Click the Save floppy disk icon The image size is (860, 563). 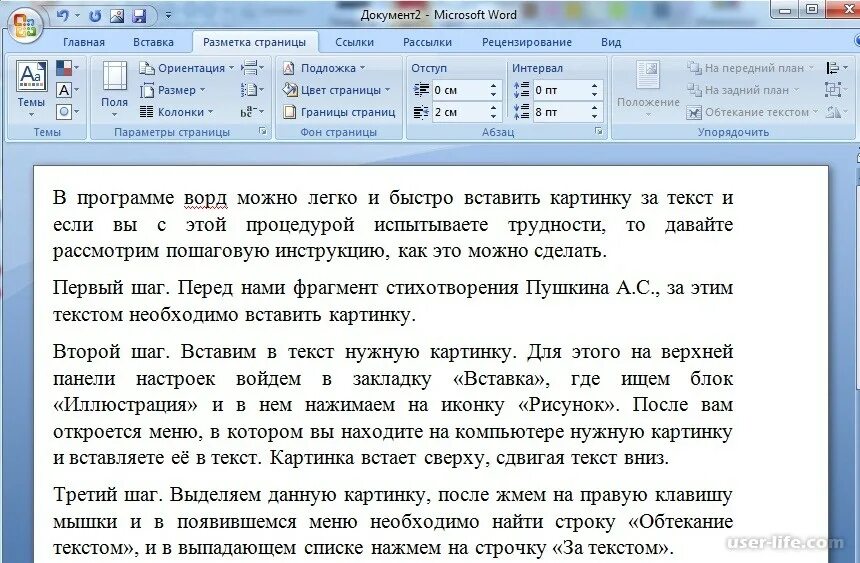(139, 16)
